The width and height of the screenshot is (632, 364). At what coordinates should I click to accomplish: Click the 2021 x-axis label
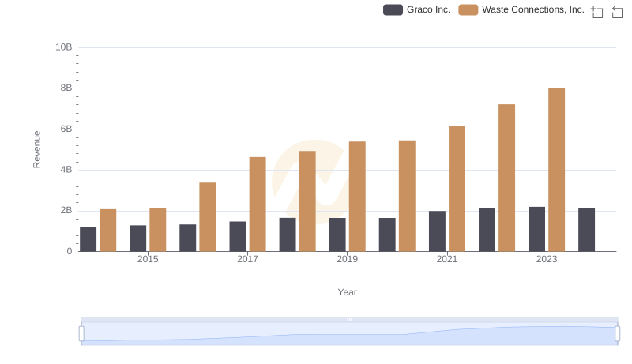click(x=447, y=259)
